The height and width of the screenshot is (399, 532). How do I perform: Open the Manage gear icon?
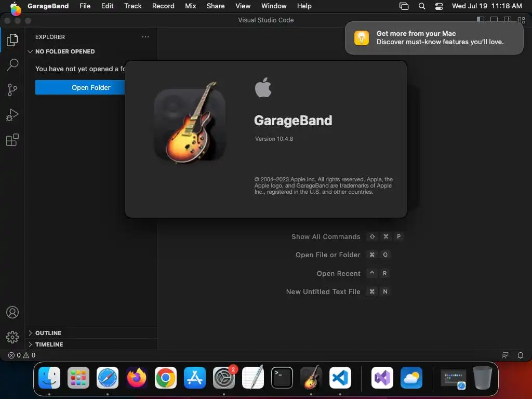(x=12, y=337)
